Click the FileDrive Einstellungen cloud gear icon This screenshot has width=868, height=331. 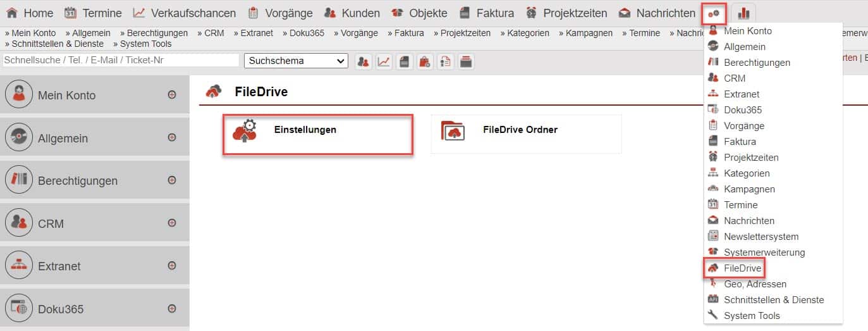[x=245, y=130]
